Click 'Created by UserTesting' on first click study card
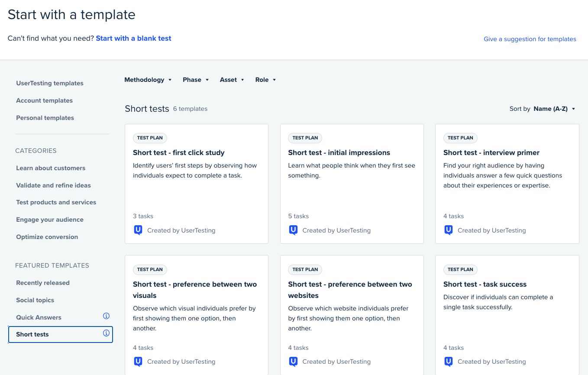588x375 pixels. [x=181, y=230]
